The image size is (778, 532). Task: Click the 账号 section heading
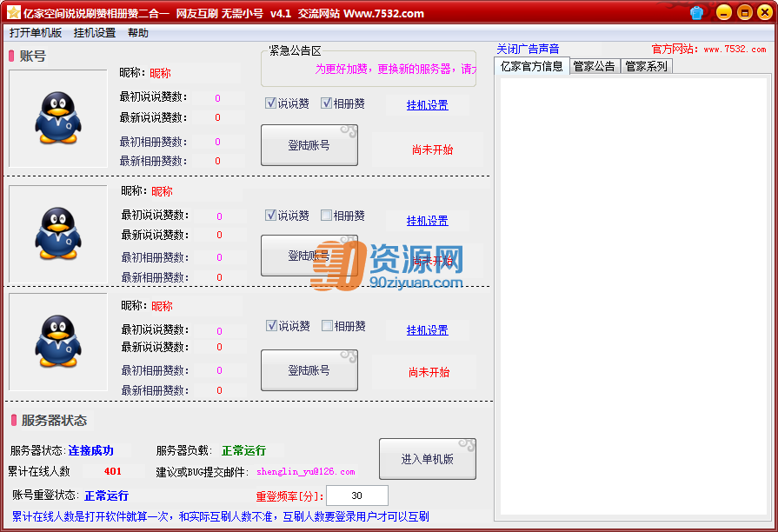click(x=33, y=57)
